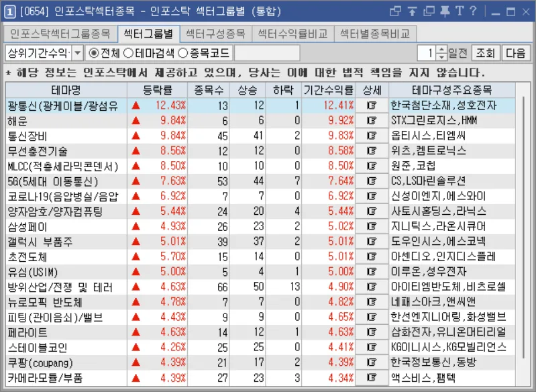The width and height of the screenshot is (536, 392).
Task: Click 12.43% change rate value
Action: tap(170, 105)
